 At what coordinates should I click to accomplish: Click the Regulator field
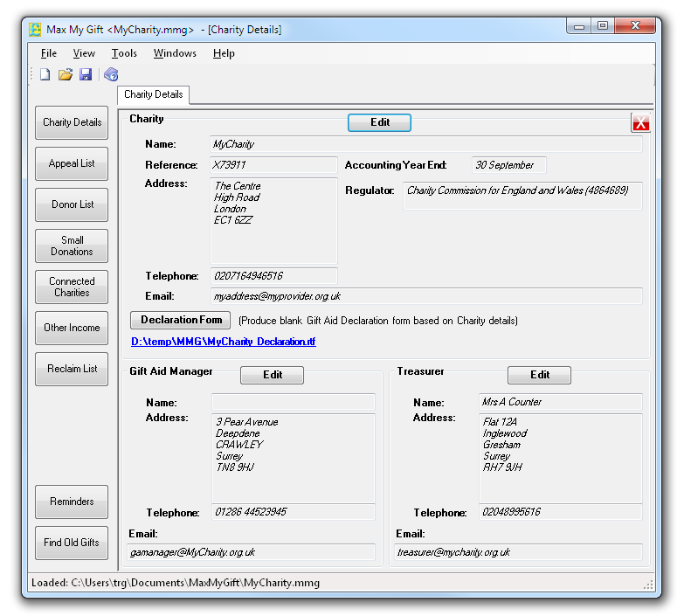coord(522,196)
